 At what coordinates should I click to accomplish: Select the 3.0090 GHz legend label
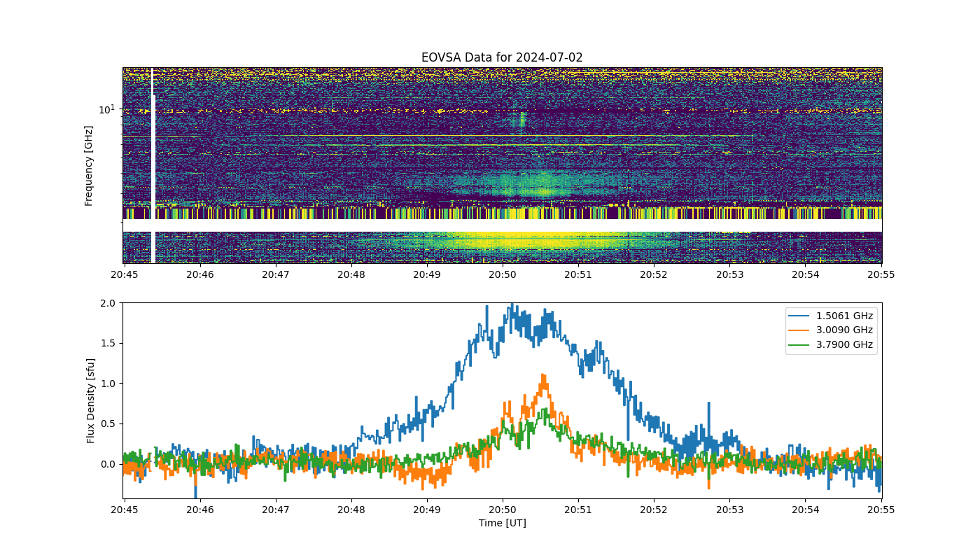[x=844, y=330]
